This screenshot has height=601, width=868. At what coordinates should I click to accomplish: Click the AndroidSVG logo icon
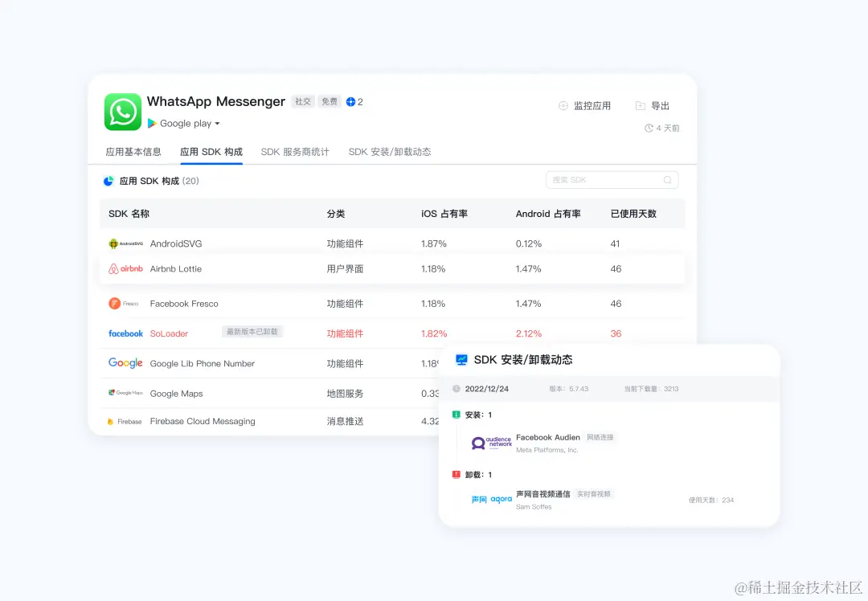[x=125, y=243]
